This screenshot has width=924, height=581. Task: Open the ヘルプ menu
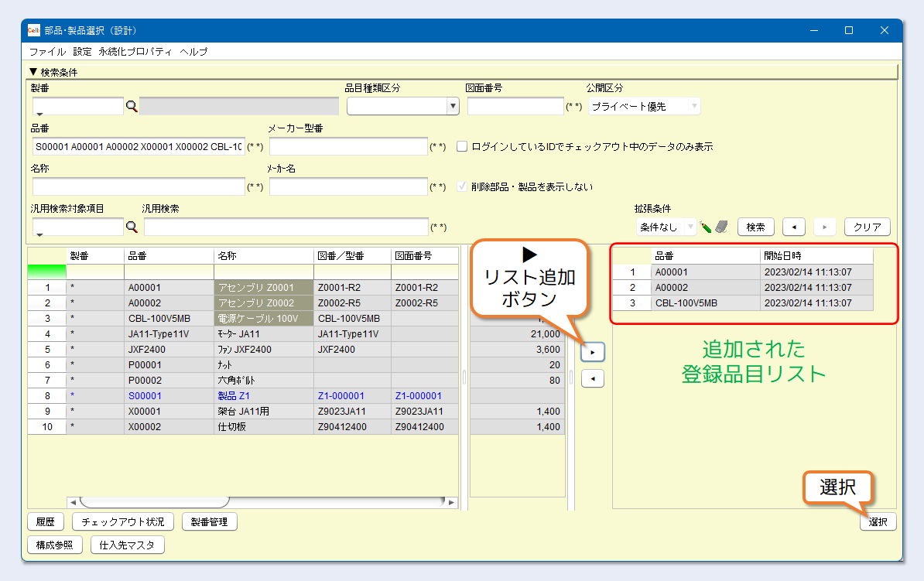coord(194,52)
